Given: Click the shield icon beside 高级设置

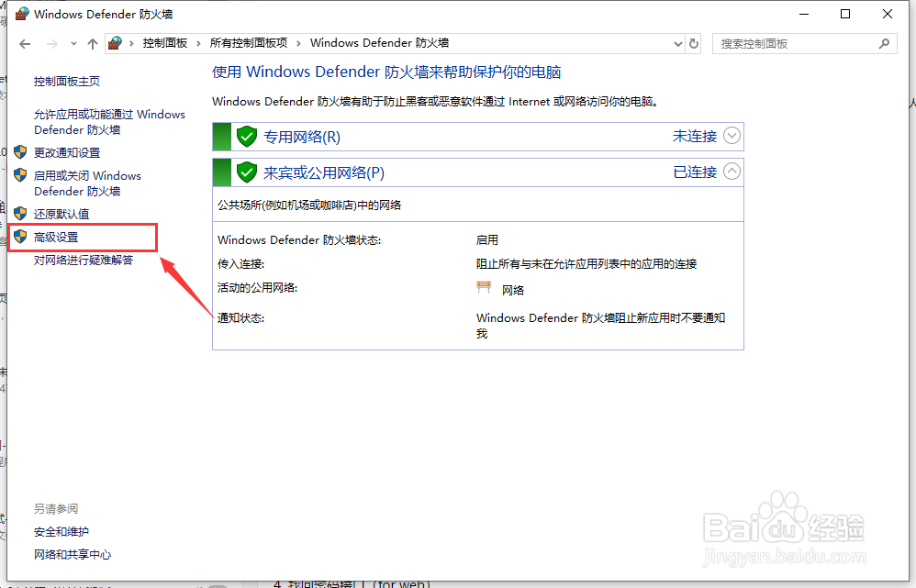Looking at the screenshot, I should click(20, 237).
